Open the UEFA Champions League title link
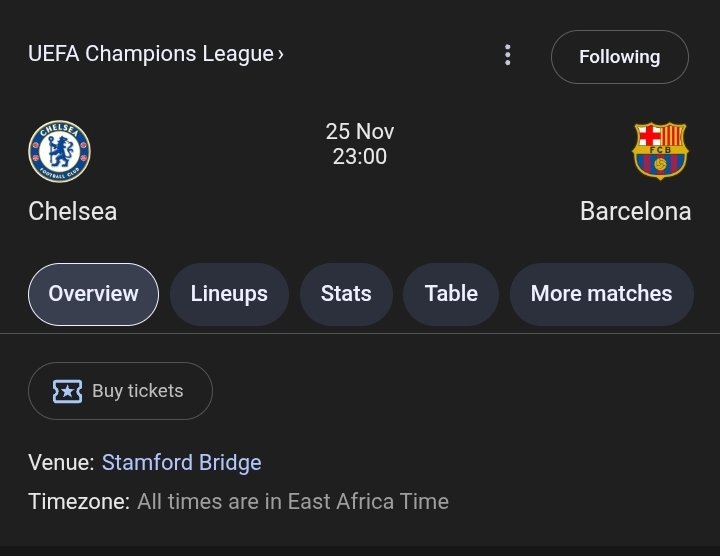This screenshot has height=556, width=720. tap(150, 54)
